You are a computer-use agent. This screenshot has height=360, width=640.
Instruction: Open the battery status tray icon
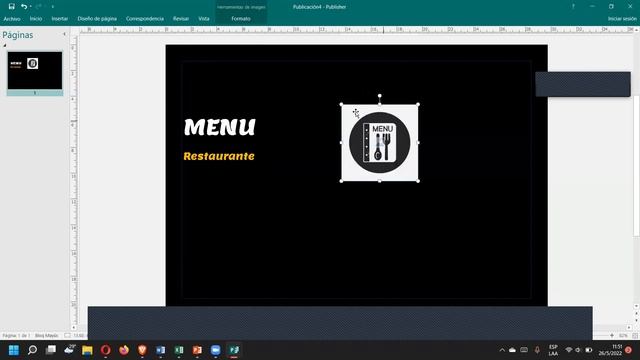pyautogui.click(x=589, y=350)
